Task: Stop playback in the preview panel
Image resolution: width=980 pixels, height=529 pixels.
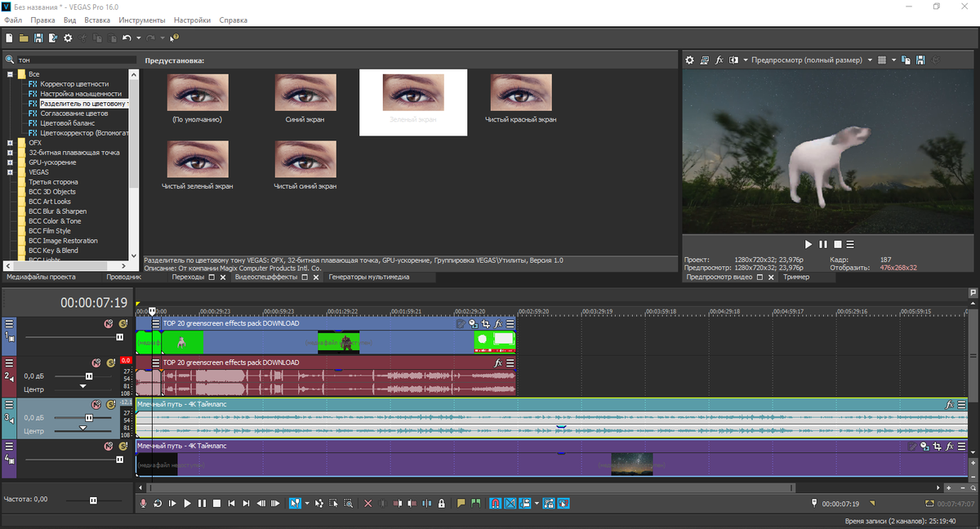Action: tap(836, 244)
